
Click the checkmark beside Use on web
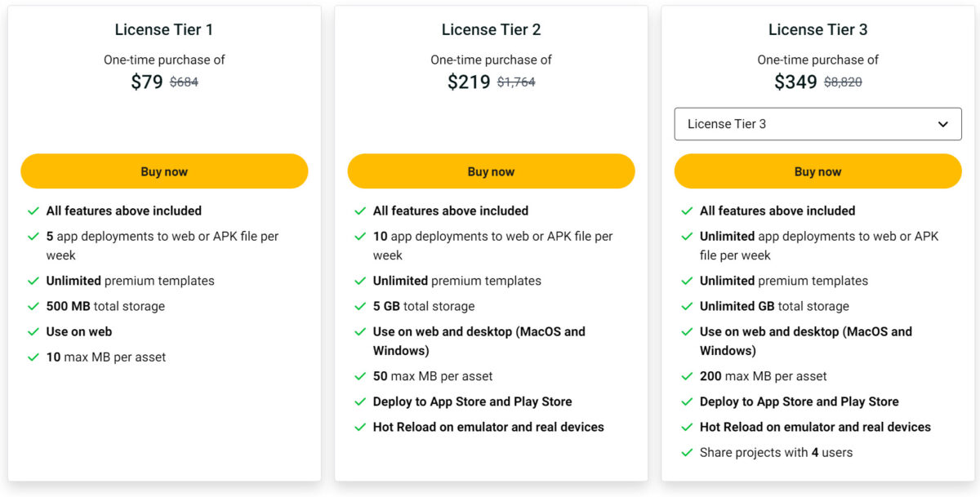33,331
